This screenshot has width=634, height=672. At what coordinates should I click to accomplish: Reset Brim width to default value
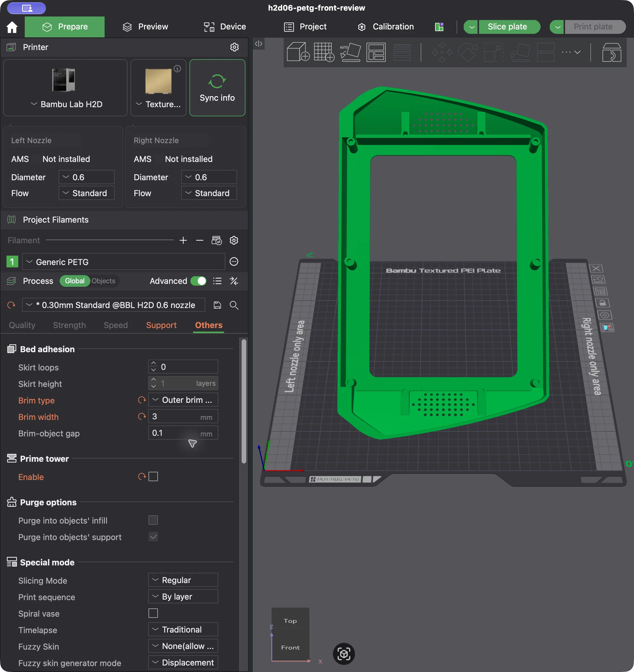142,416
